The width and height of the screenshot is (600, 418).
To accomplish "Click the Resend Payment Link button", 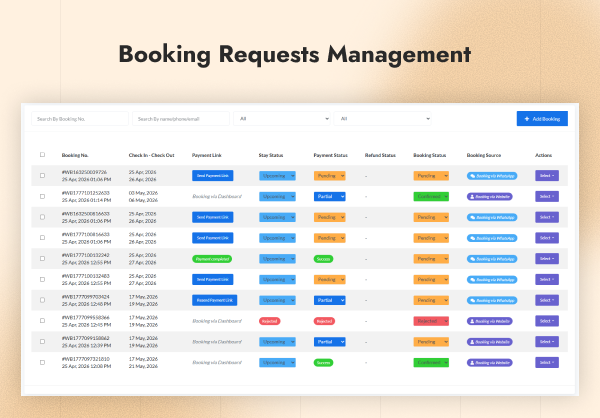I will 214,300.
